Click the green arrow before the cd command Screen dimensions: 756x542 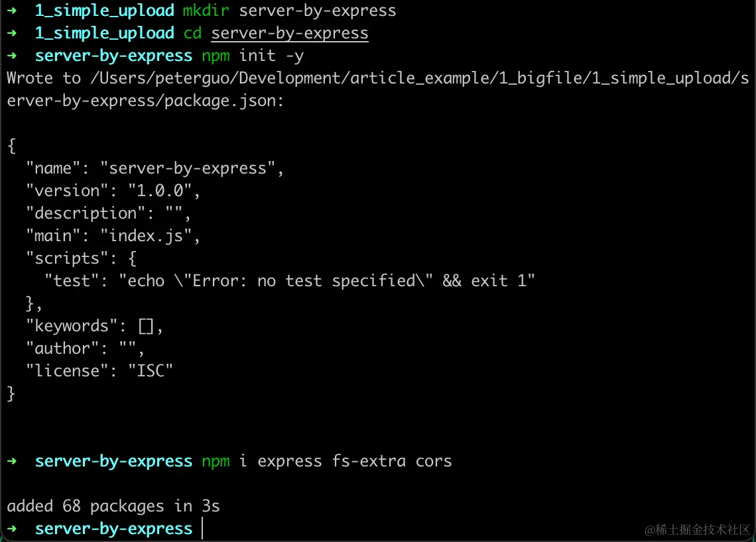[12, 33]
